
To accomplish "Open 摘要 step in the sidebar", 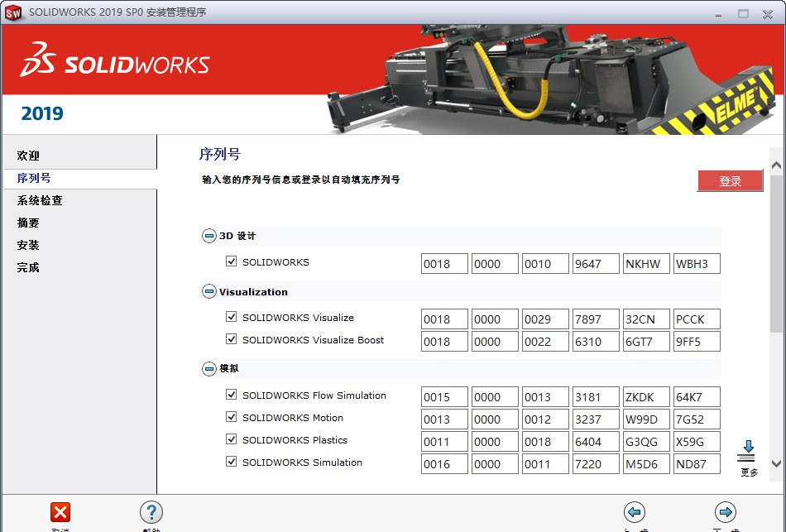I will point(28,223).
